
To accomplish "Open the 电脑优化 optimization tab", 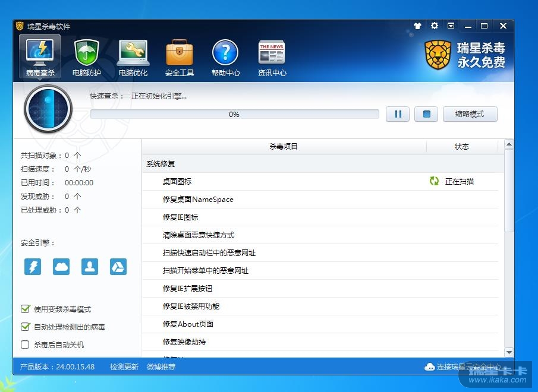I will click(133, 57).
